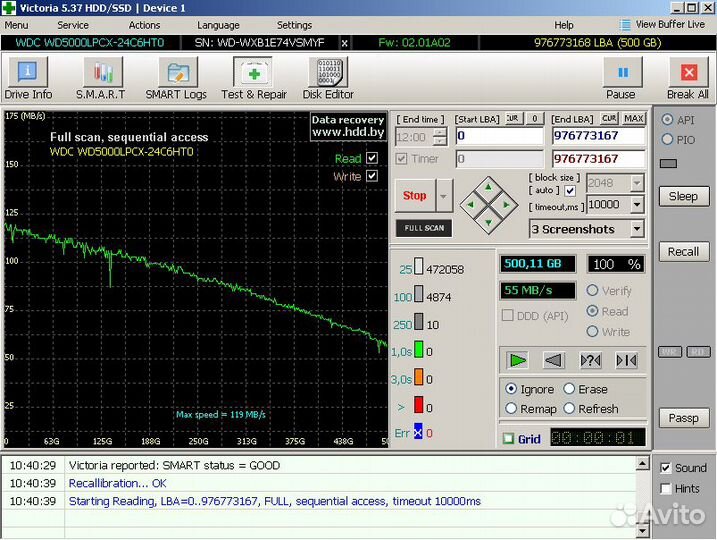This screenshot has height=540, width=717.
Task: Open the Service menu
Action: tap(73, 25)
